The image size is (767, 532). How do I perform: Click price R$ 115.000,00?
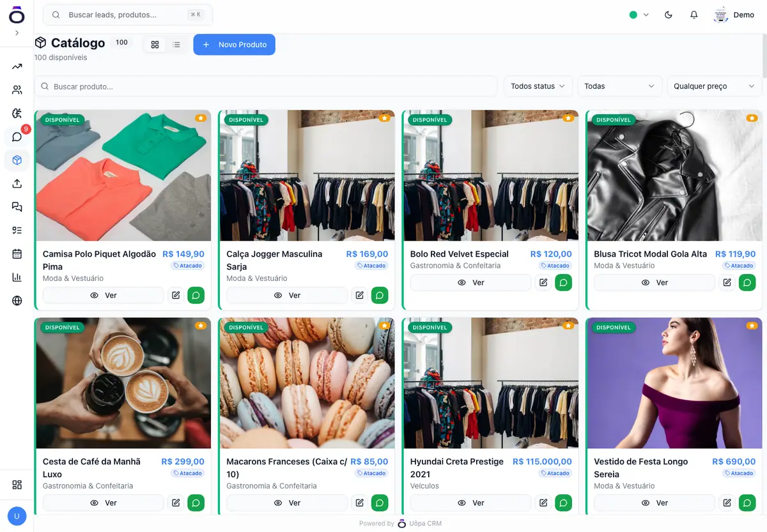click(542, 461)
